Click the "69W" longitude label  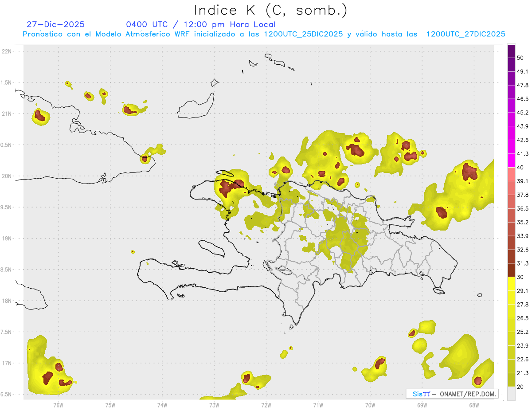422,405
